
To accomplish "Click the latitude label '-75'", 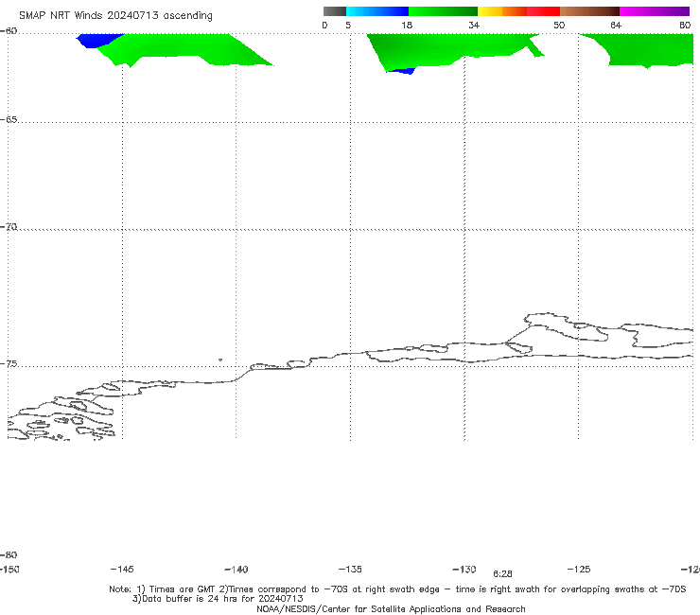I will [9, 364].
